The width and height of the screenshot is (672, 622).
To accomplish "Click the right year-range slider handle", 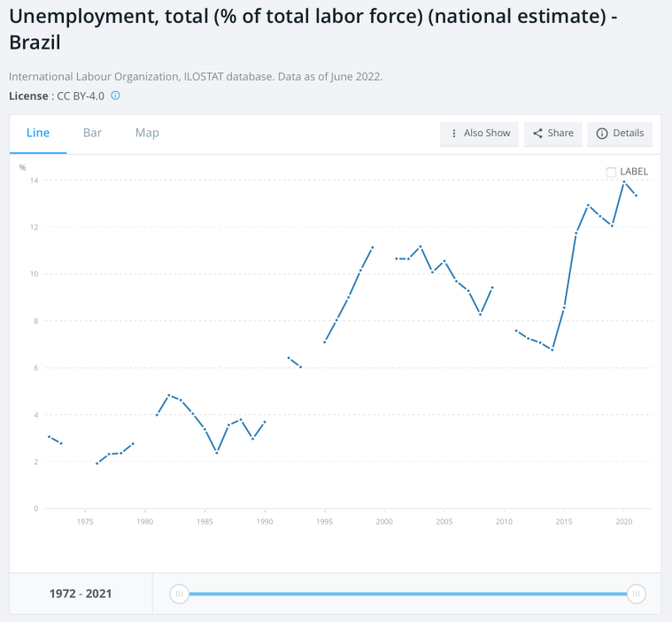I will pos(636,594).
